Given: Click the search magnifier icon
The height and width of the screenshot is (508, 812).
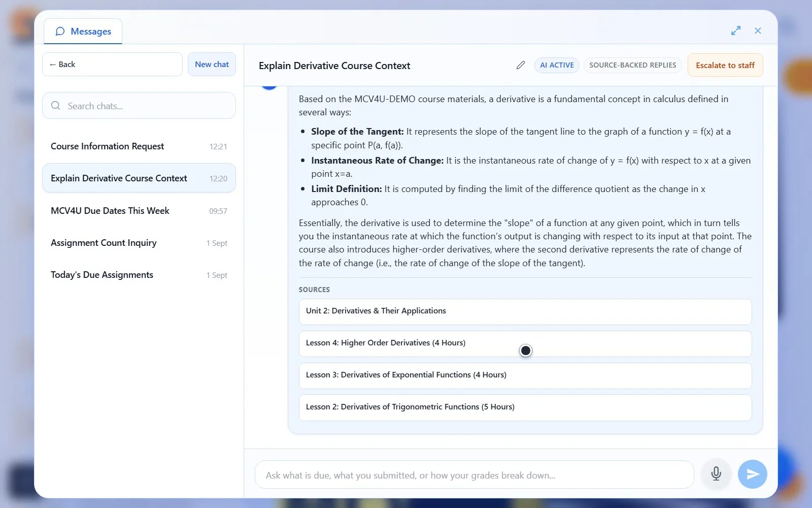Looking at the screenshot, I should 56,106.
